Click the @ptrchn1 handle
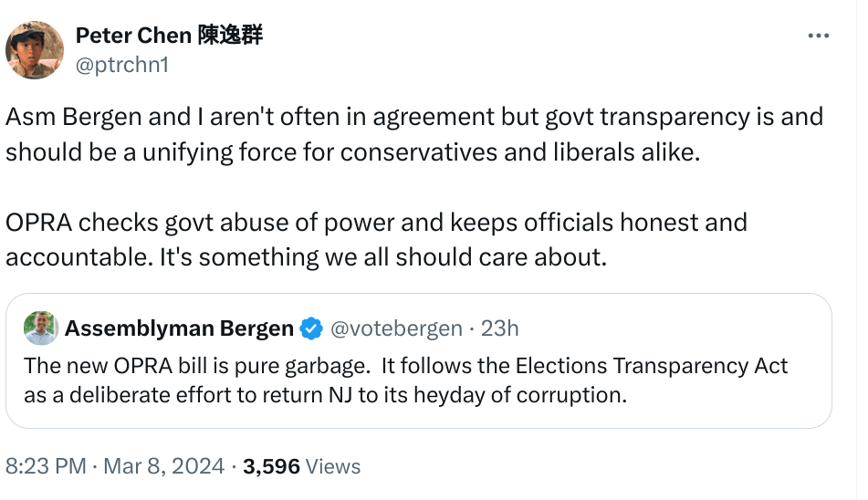Image resolution: width=868 pixels, height=500 pixels. pyautogui.click(x=121, y=65)
